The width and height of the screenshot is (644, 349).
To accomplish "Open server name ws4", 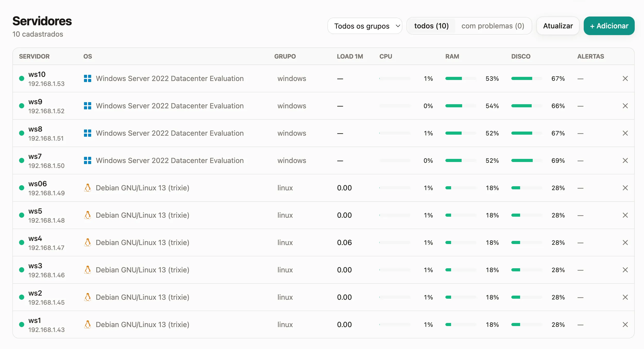I will 35,238.
